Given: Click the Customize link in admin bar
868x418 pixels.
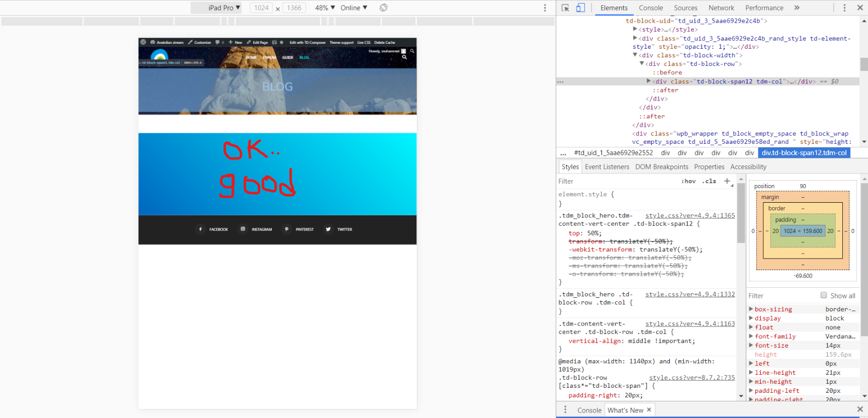Looking at the screenshot, I should pos(200,42).
